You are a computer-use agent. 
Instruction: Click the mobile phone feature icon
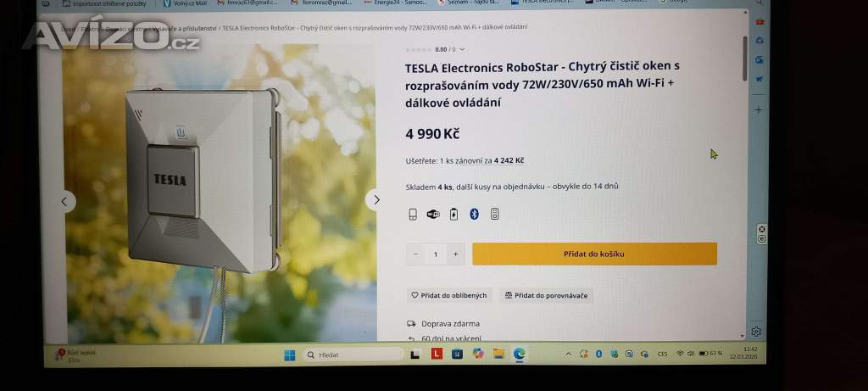point(413,215)
